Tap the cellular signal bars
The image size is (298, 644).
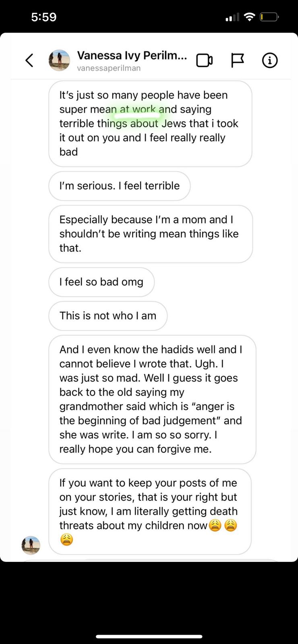click(232, 17)
